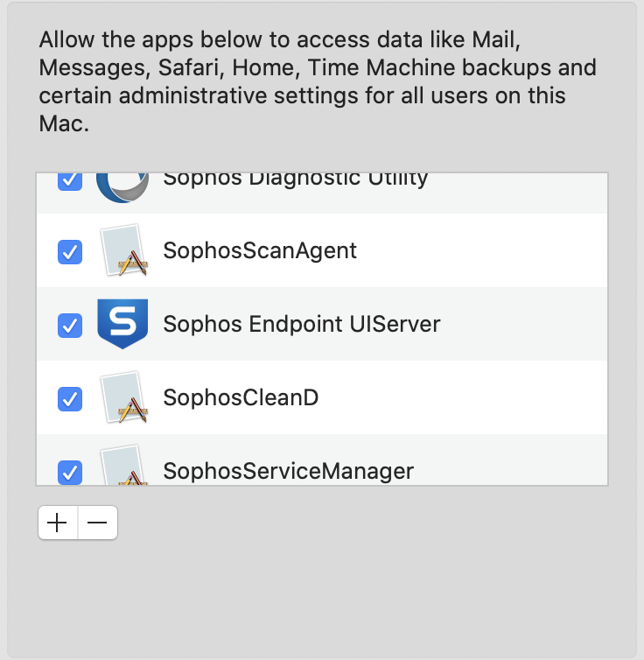
Task: Add an app with the plus button
Action: click(x=58, y=523)
